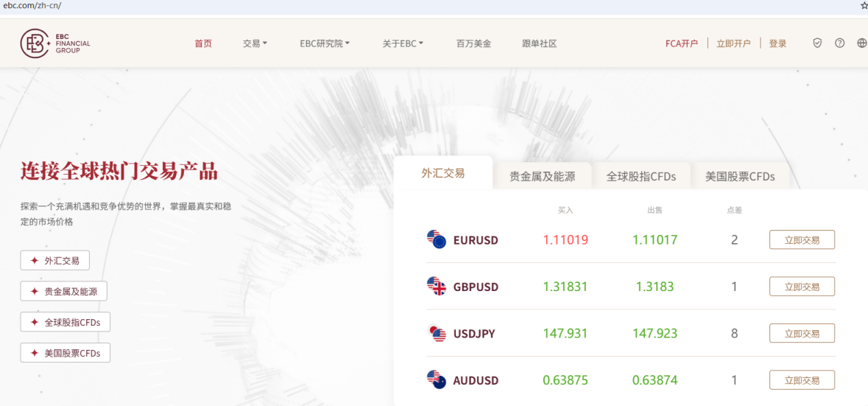Click the USDJPY currency flag icon
Screen dimensions: 868x406
[x=437, y=333]
